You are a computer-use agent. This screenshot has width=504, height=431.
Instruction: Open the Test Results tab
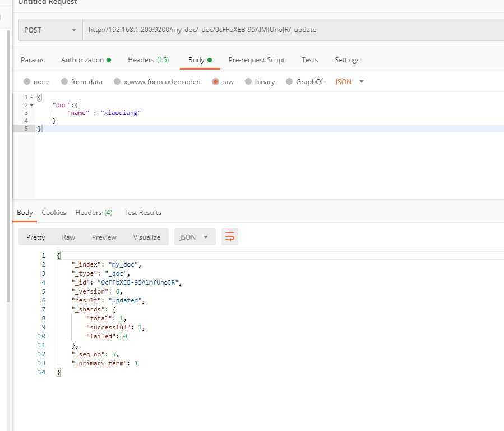coord(143,213)
